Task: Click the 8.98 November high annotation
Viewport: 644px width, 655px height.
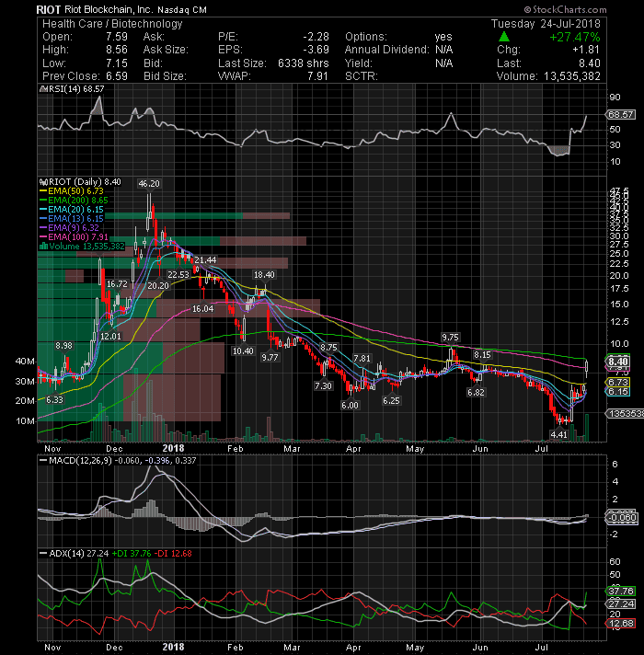Action: coord(63,346)
